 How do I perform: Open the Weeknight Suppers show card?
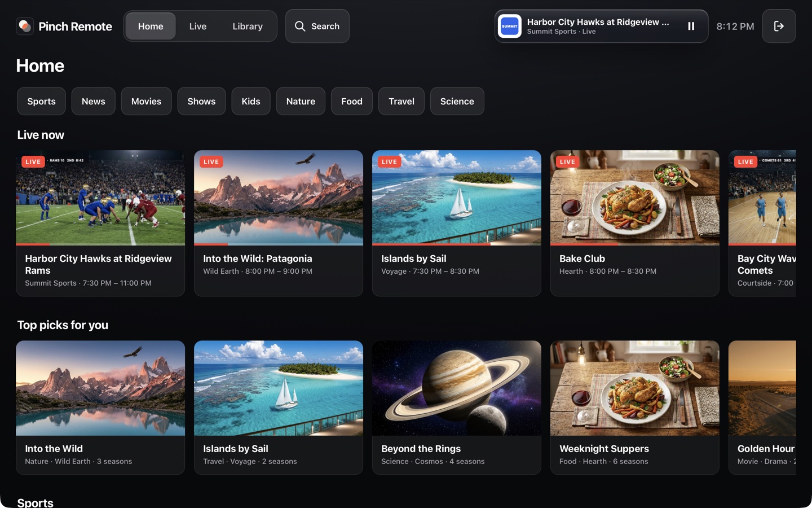(635, 407)
